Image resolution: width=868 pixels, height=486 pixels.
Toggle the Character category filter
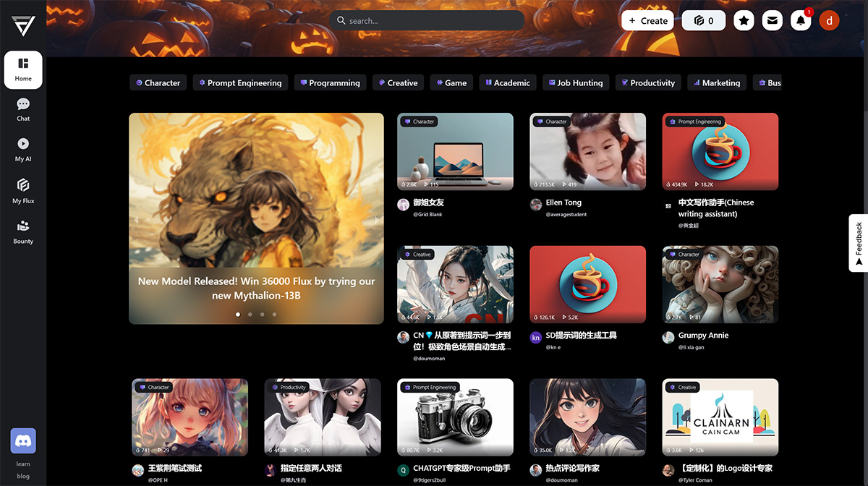point(158,82)
